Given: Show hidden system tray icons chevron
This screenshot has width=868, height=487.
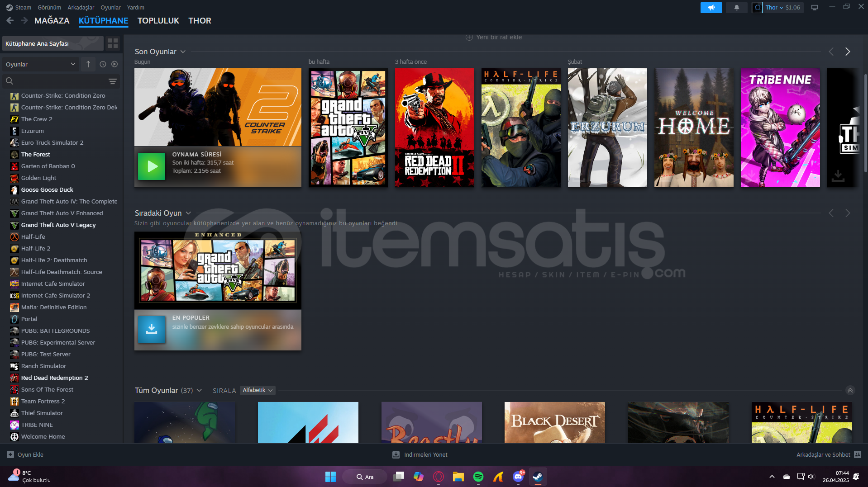Looking at the screenshot, I should [772, 477].
